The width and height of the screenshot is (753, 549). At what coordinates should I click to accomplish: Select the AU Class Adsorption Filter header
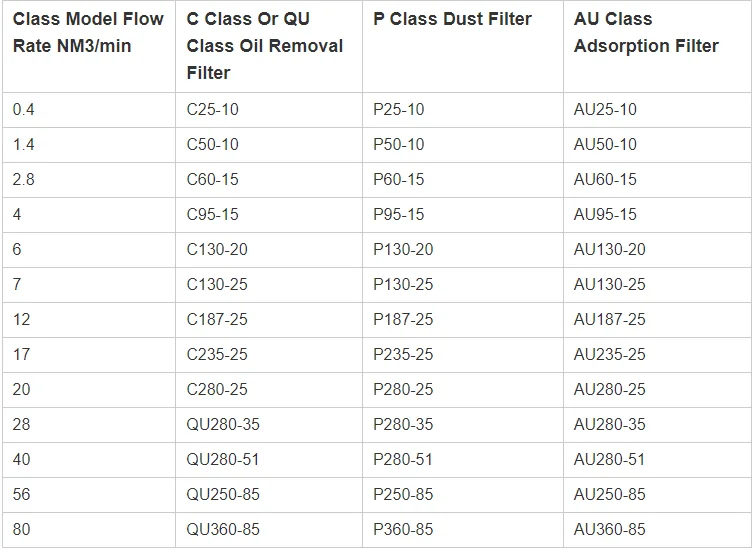(x=658, y=46)
